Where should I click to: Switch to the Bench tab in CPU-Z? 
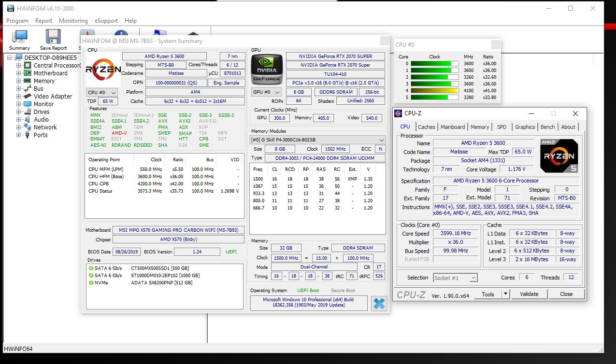click(x=547, y=127)
